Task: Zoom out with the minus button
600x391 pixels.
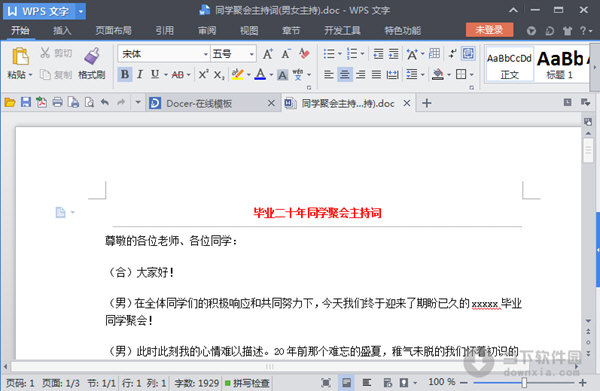Action: point(464,383)
